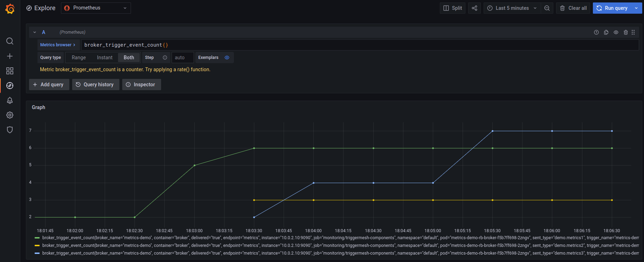Expand the Metrics browser

point(58,45)
